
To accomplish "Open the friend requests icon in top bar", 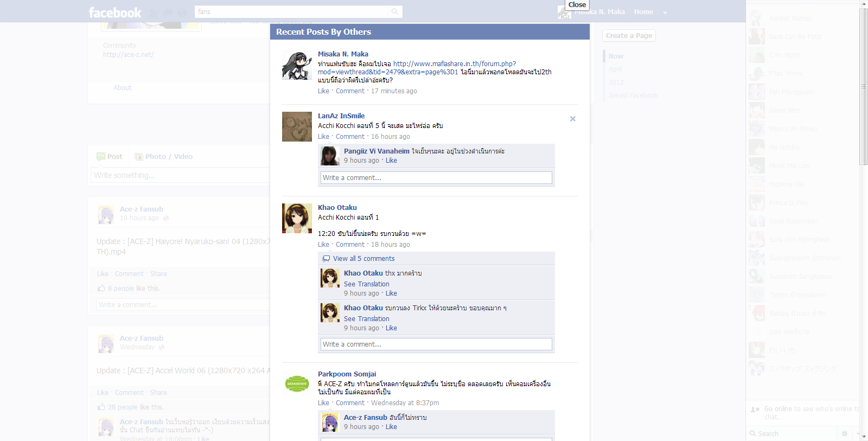I will [154, 12].
